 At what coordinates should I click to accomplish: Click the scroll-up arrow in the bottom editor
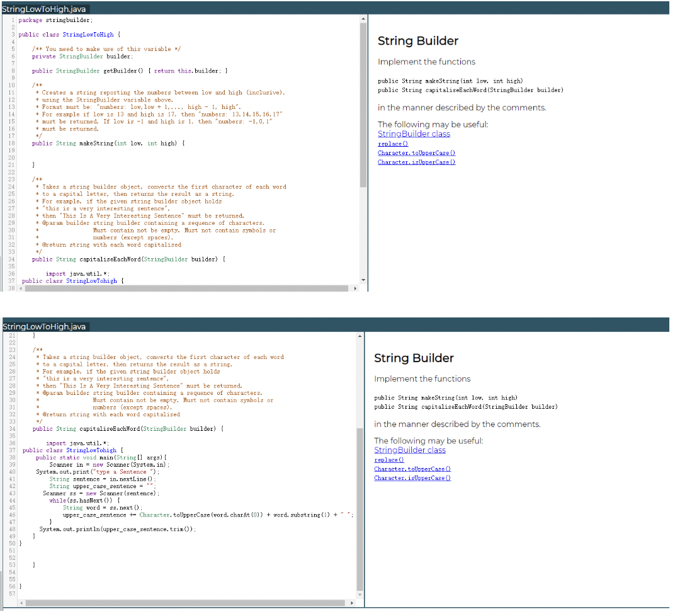tap(360, 336)
